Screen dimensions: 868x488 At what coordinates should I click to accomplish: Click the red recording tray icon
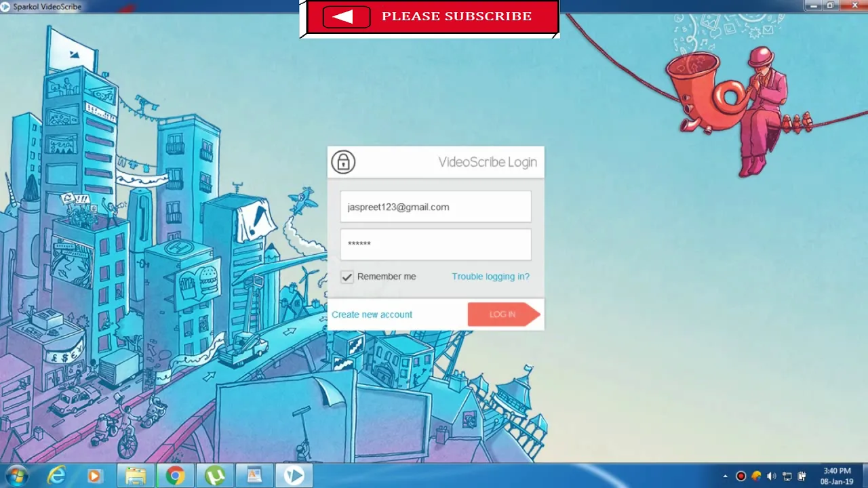(741, 476)
